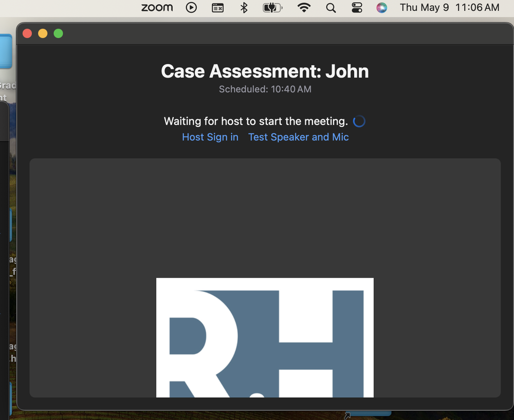This screenshot has height=420, width=514.
Task: Minimize window with yellow button
Action: [x=43, y=34]
